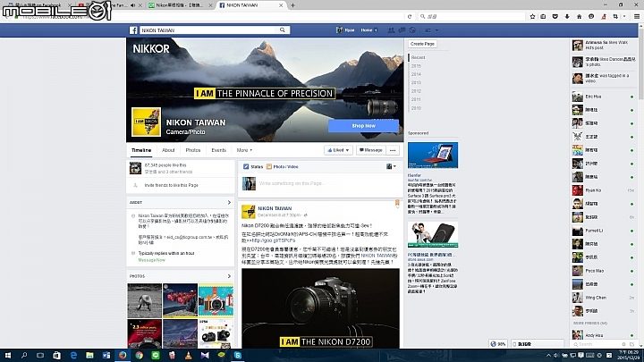Click the chat sidebar Search field
Image resolution: width=644 pixels, height=362 pixels.
click(596, 344)
